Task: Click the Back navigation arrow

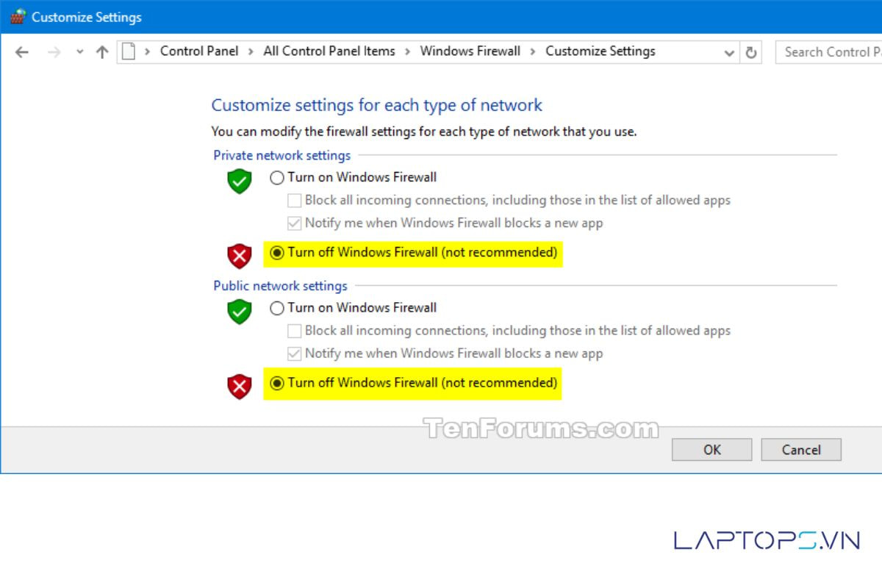Action: pos(22,52)
